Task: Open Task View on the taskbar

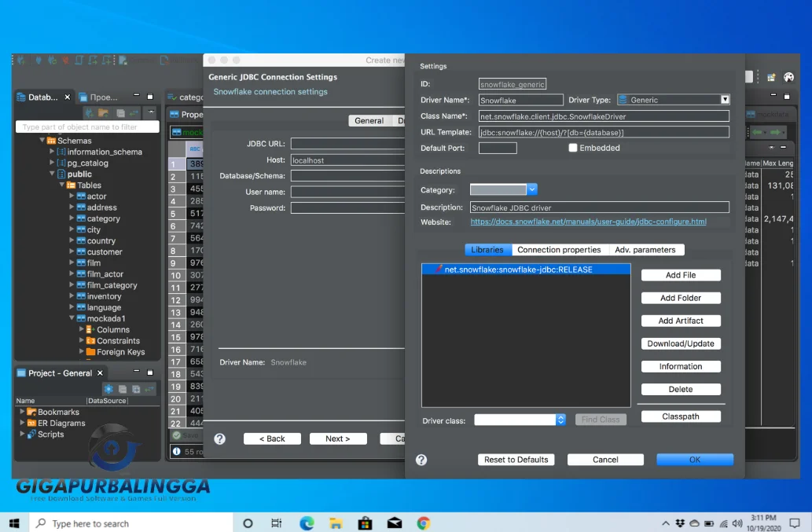Action: point(277,523)
